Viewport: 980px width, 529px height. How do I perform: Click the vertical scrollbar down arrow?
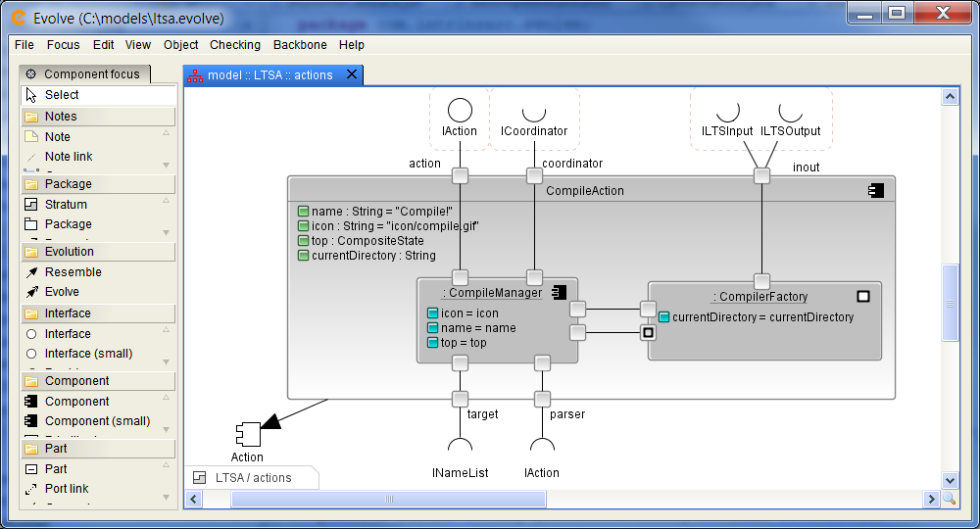pos(949,480)
